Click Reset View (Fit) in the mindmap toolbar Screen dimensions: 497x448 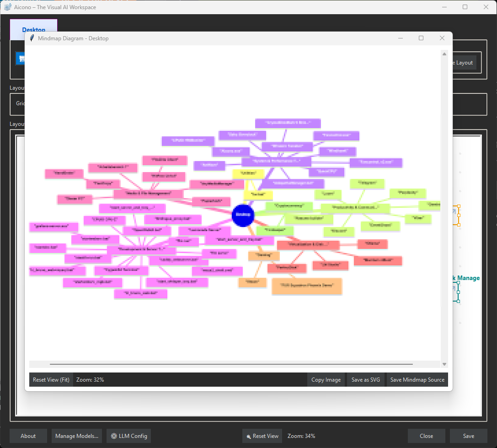(x=51, y=379)
